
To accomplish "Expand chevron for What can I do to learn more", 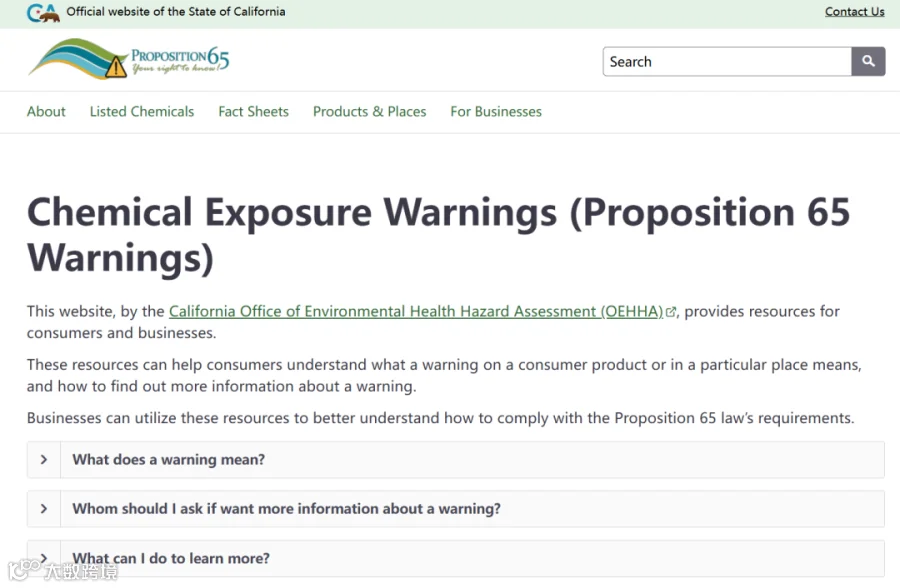I will (44, 558).
